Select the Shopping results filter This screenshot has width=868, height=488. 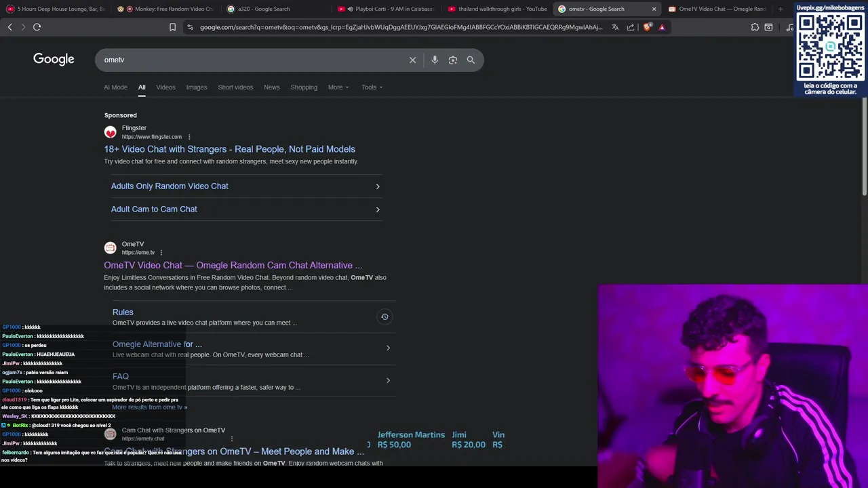304,87
